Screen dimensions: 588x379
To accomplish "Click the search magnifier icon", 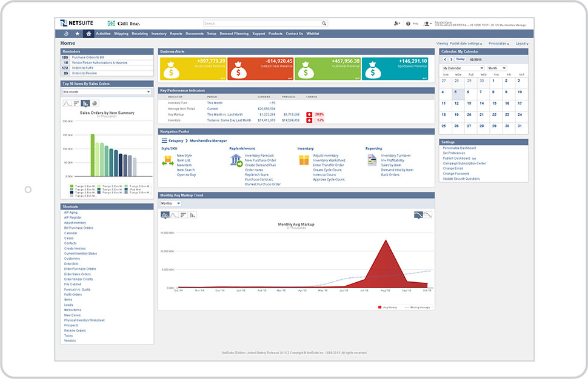I will point(324,24).
